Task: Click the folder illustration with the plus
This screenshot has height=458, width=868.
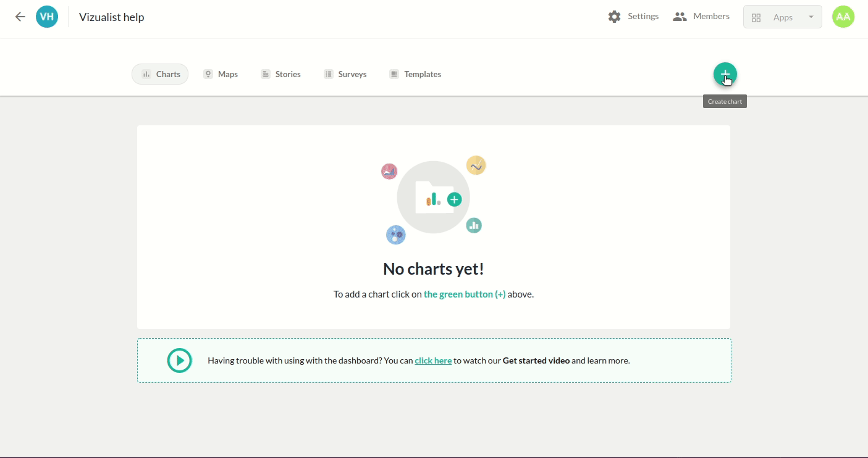Action: click(x=434, y=198)
